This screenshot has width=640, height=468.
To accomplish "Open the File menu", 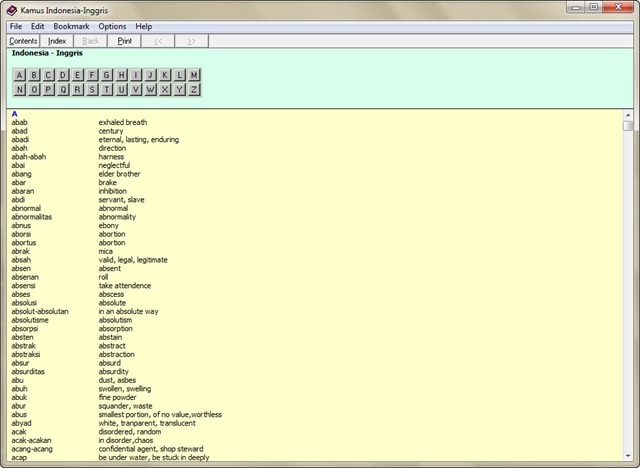I will point(16,27).
